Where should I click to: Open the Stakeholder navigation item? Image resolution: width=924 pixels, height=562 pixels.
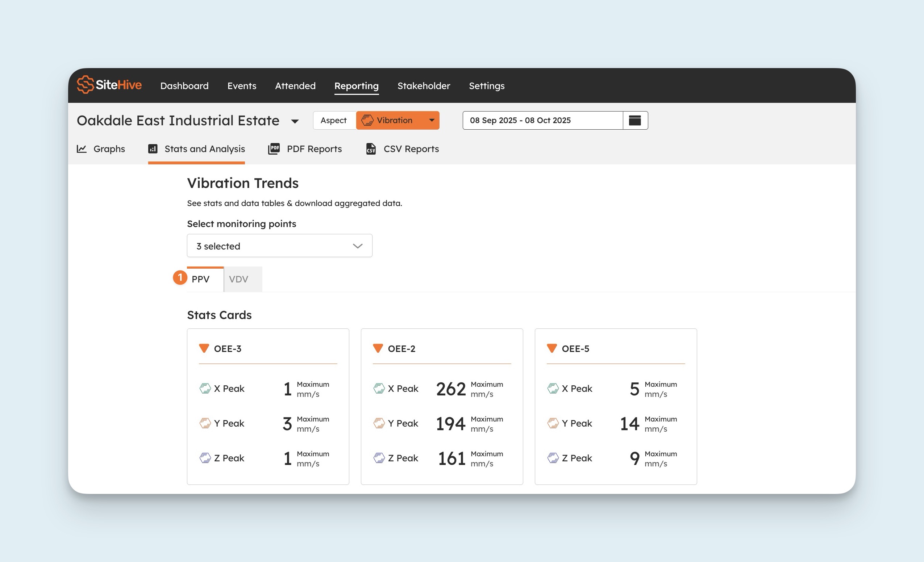pyautogui.click(x=423, y=86)
